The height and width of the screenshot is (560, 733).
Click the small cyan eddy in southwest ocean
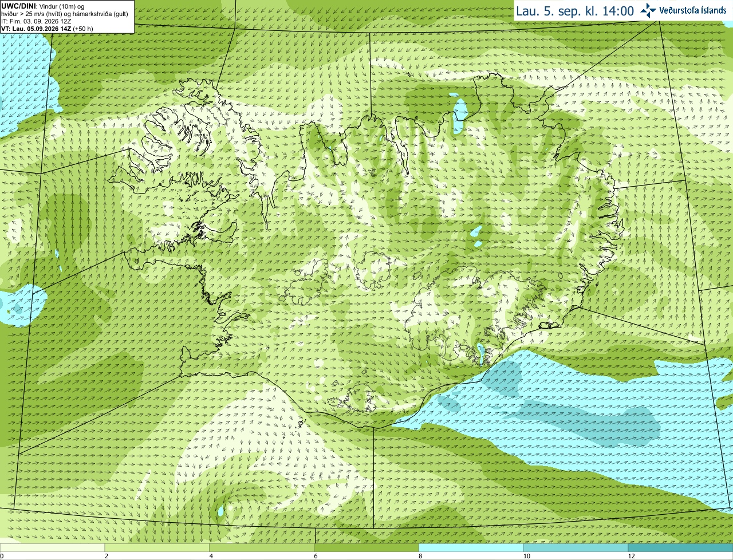[x=220, y=510]
